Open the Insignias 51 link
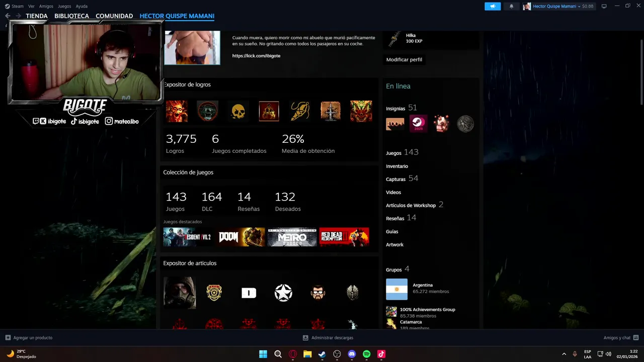 pyautogui.click(x=401, y=108)
